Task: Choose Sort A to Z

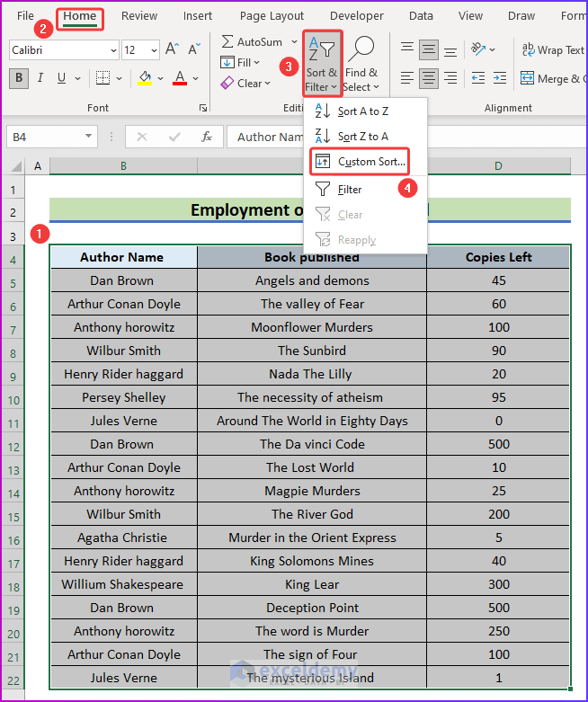Action: pyautogui.click(x=365, y=111)
